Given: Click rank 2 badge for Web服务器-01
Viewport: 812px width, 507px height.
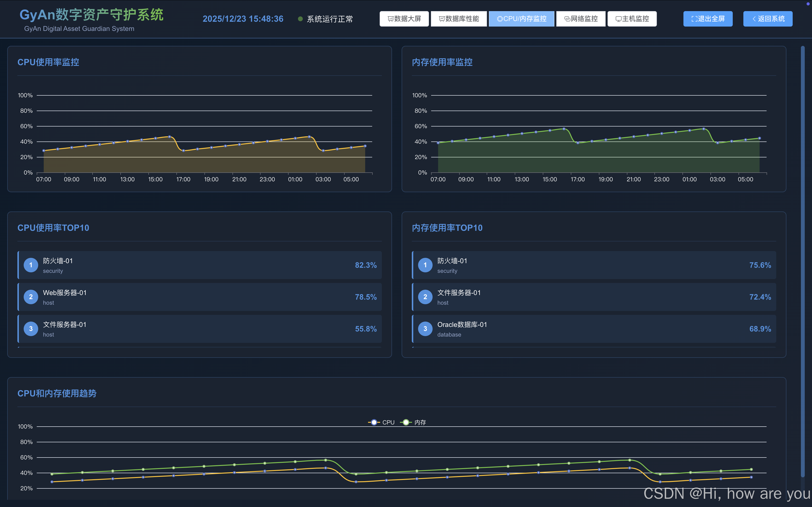Looking at the screenshot, I should coord(31,297).
